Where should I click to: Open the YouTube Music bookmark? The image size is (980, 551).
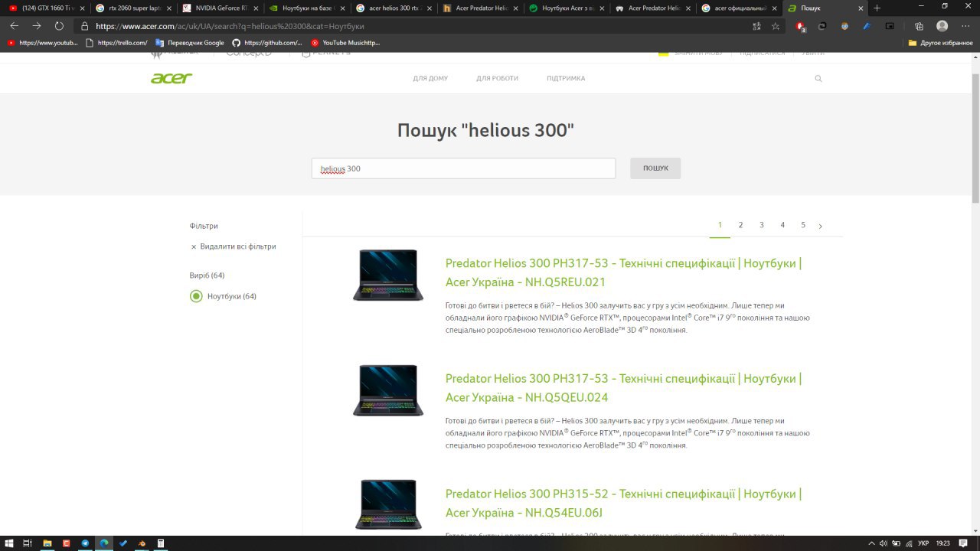tap(345, 43)
